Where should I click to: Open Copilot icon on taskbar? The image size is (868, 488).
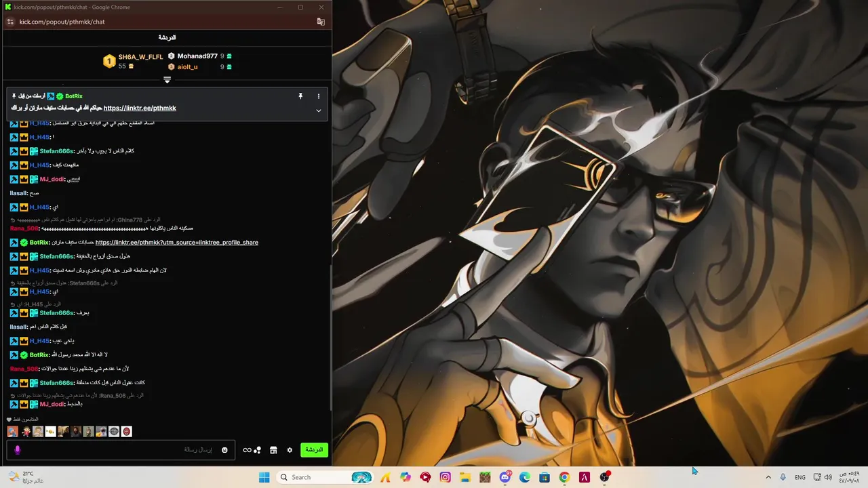coord(406,477)
